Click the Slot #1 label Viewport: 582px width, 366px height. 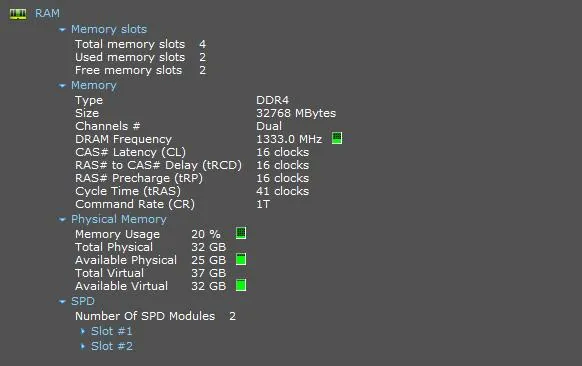click(111, 331)
